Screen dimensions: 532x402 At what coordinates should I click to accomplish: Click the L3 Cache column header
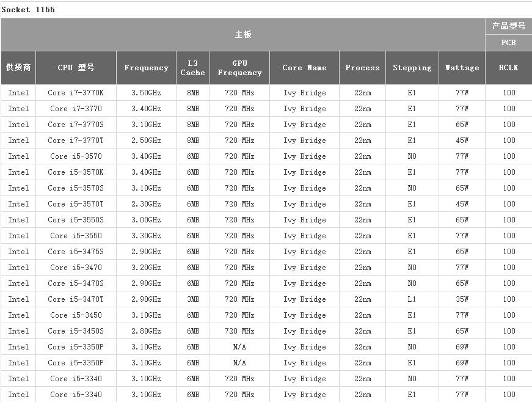(193, 67)
